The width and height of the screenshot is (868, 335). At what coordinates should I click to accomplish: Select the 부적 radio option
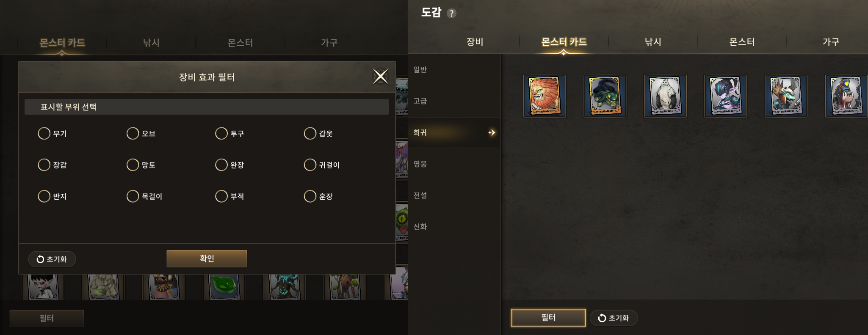point(230,196)
